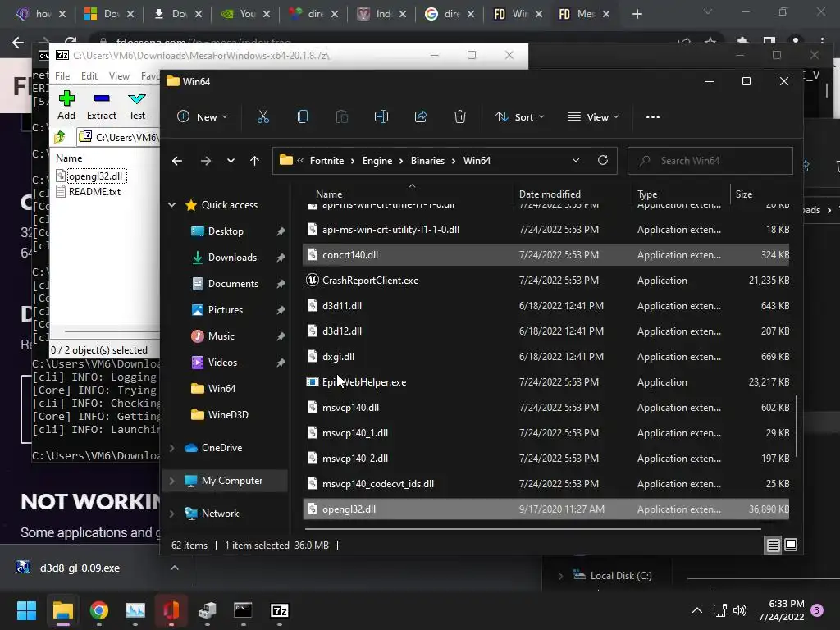Open the Sort dropdown menu
Screen dimensions: 840x630
[x=519, y=116]
